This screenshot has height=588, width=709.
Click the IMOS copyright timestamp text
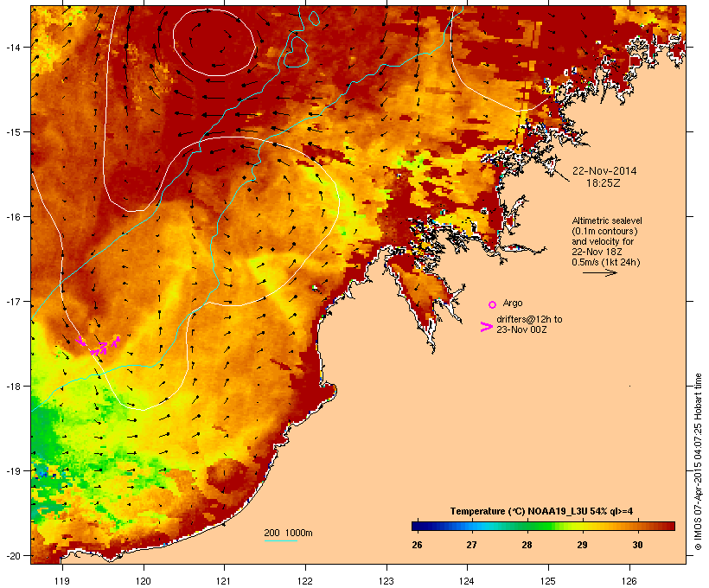click(698, 462)
